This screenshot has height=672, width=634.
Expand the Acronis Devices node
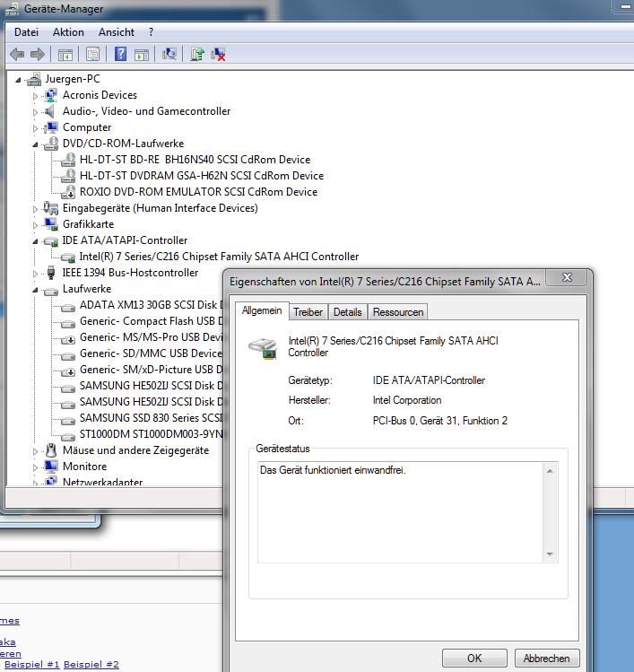coord(36,96)
